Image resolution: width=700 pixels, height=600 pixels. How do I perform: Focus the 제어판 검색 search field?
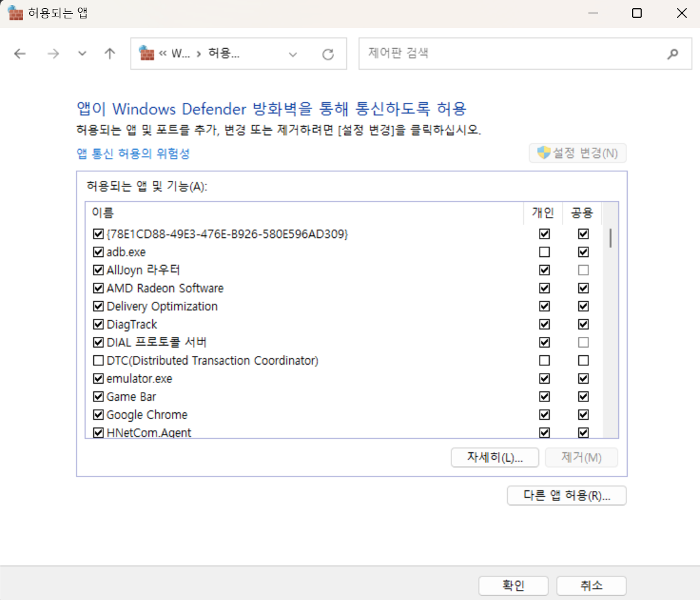click(525, 53)
